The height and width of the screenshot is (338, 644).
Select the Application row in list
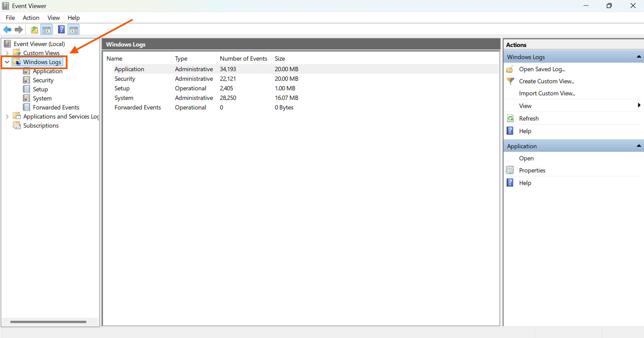301,69
